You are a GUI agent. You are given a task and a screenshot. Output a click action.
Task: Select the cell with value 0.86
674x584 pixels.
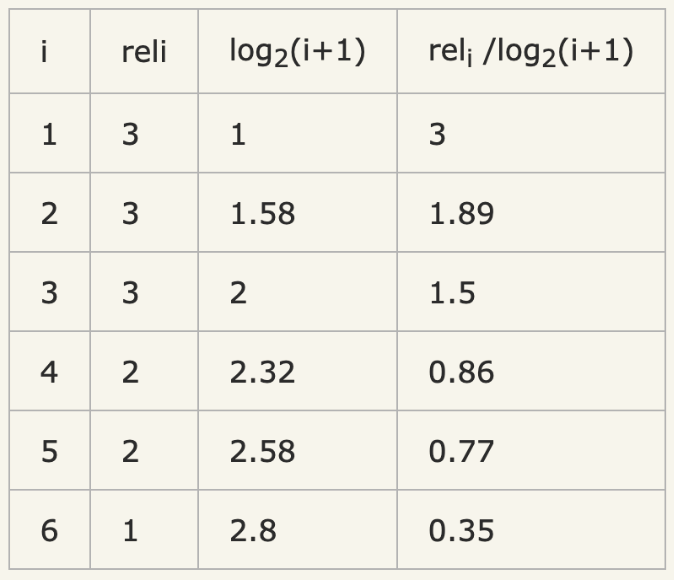[461, 372]
